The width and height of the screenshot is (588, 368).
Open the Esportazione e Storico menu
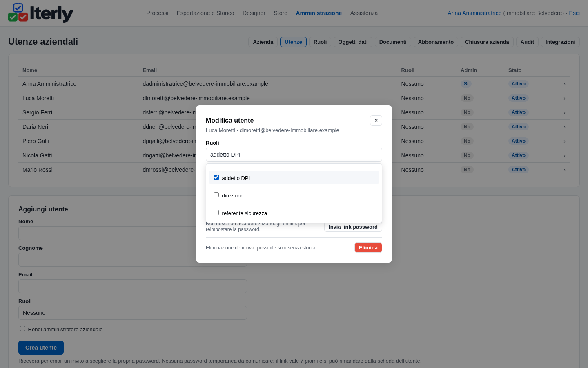point(205,13)
